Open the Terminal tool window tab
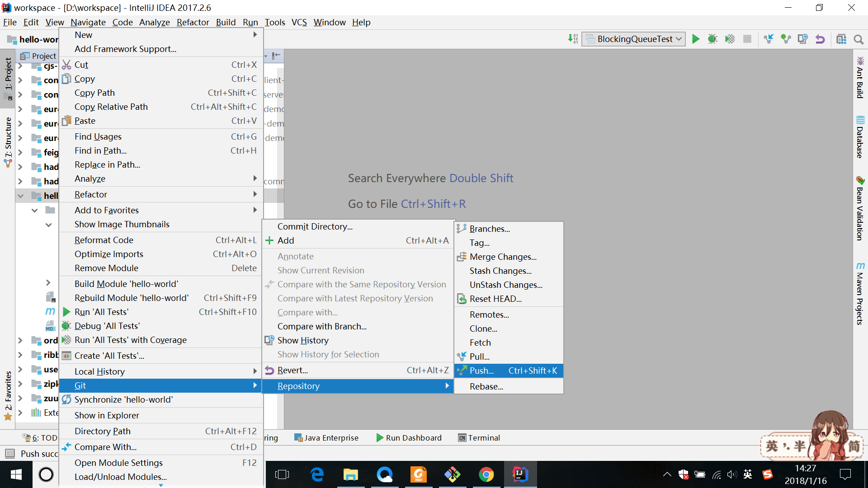 point(479,438)
